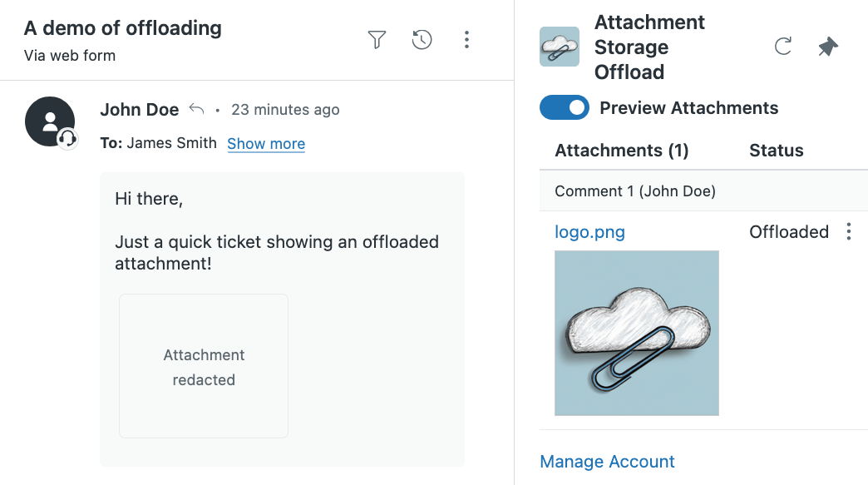Click the Status column header

776,150
